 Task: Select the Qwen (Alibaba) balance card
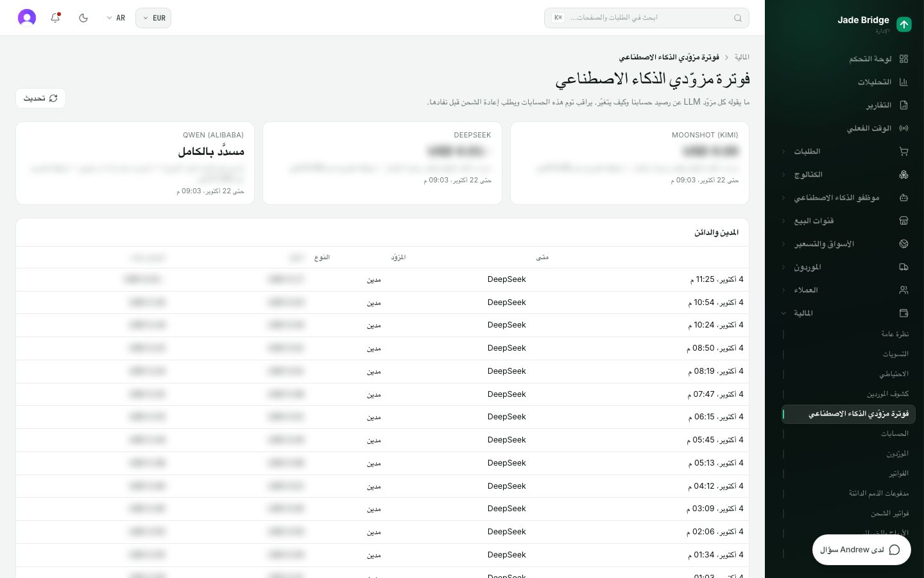[135, 163]
